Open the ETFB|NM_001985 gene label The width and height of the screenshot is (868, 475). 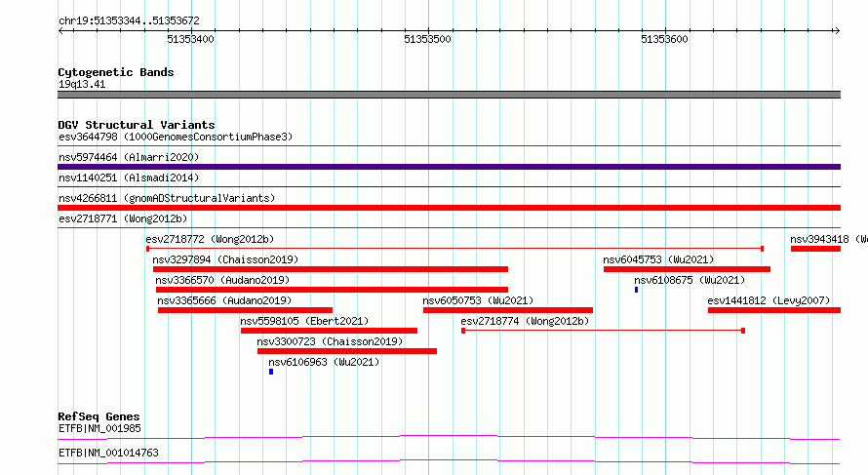pos(99,428)
